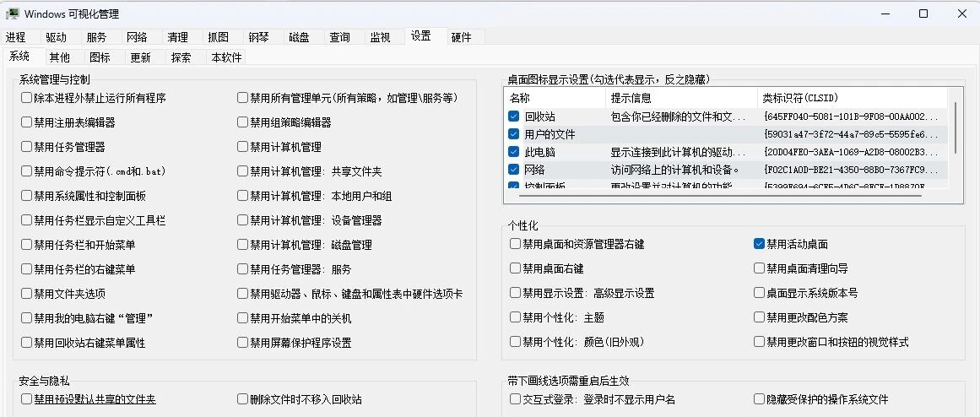Check 禁用任务栏的右键菜单
This screenshot has height=417, width=980.
click(26, 269)
